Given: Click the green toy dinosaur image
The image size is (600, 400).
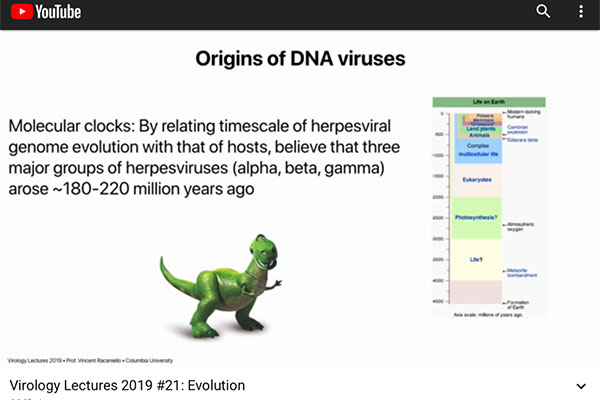Looking at the screenshot, I should click(x=221, y=286).
